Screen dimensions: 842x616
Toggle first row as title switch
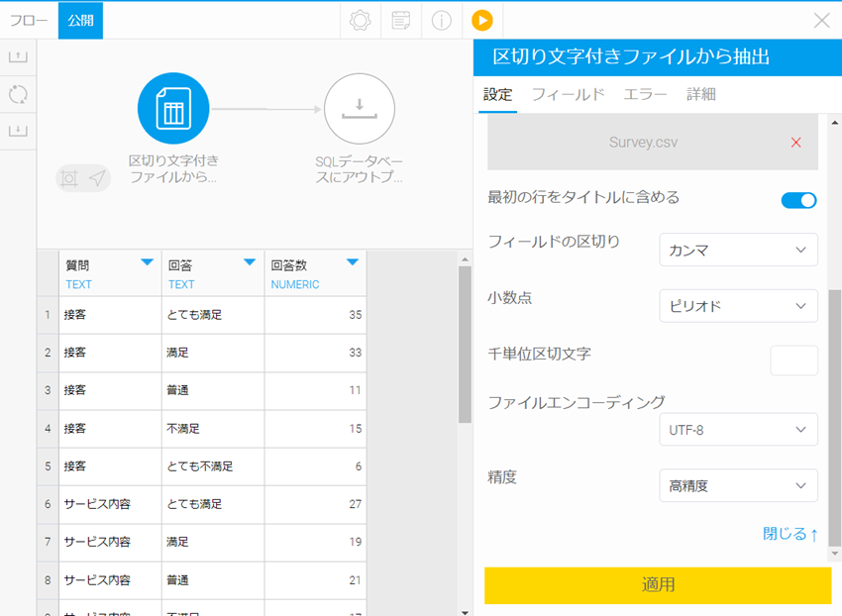pos(798,200)
